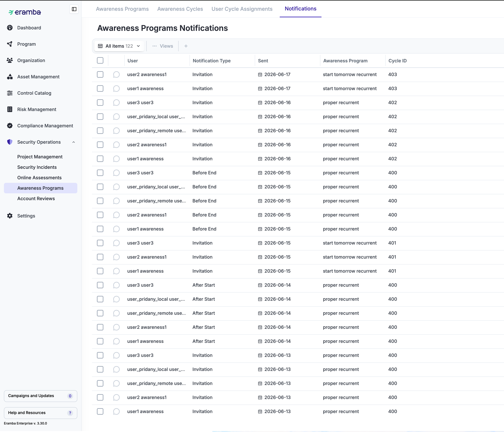
Task: Open the Settings link
Action: point(26,216)
